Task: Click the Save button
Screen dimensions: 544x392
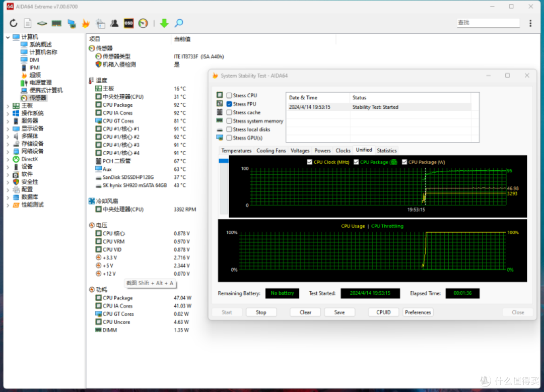Action: (339, 312)
